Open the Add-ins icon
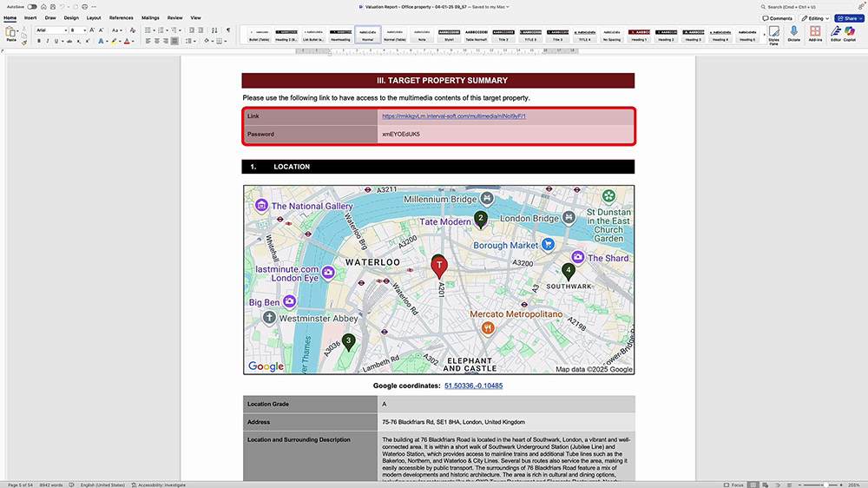 click(x=815, y=33)
